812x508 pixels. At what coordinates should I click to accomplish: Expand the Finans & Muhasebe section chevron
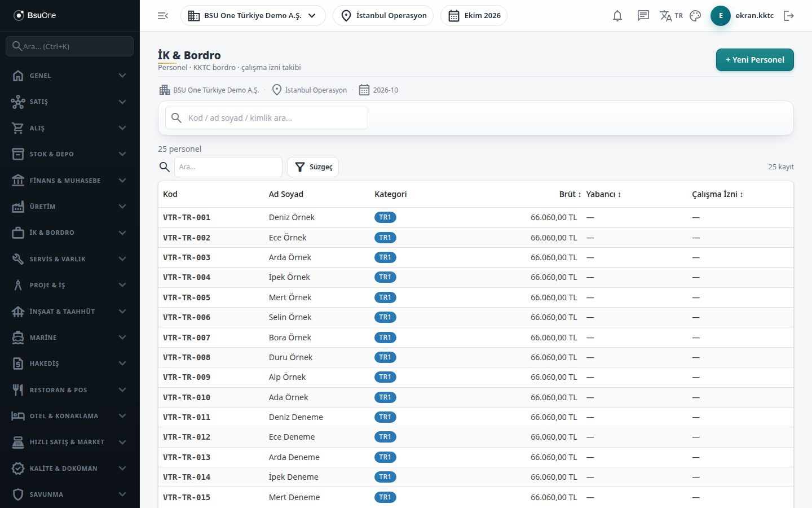pyautogui.click(x=122, y=181)
